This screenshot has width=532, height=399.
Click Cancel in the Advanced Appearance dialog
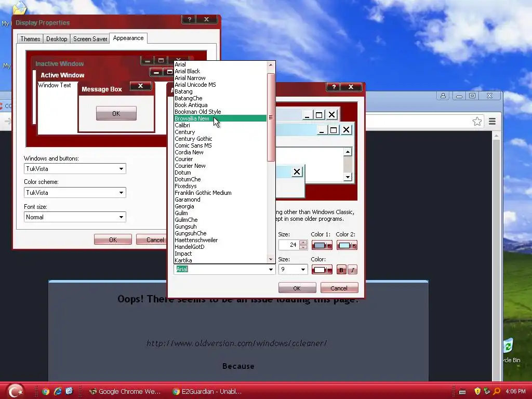[x=339, y=288]
